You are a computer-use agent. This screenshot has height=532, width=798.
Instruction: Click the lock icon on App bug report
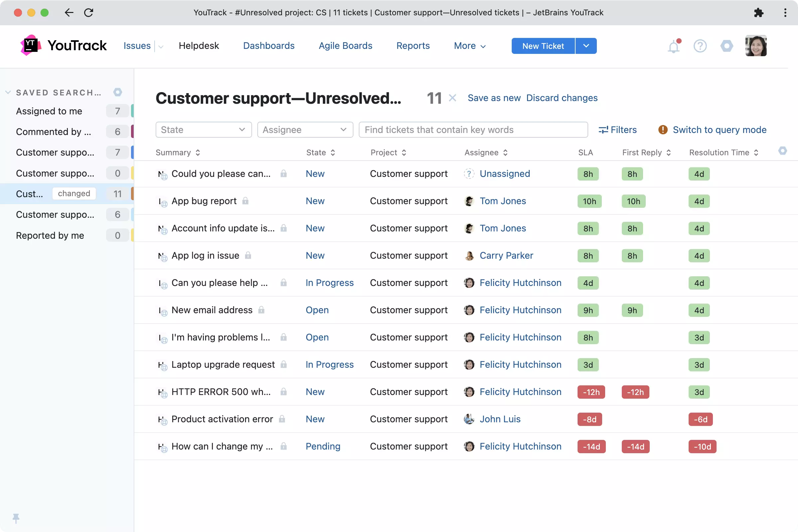246,201
